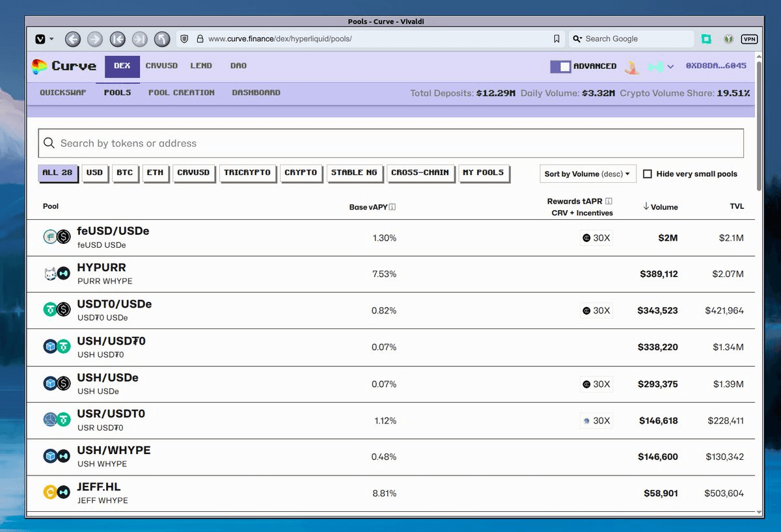Filter pools by CROSS-CHAIN
The width and height of the screenshot is (781, 532).
pyautogui.click(x=420, y=173)
